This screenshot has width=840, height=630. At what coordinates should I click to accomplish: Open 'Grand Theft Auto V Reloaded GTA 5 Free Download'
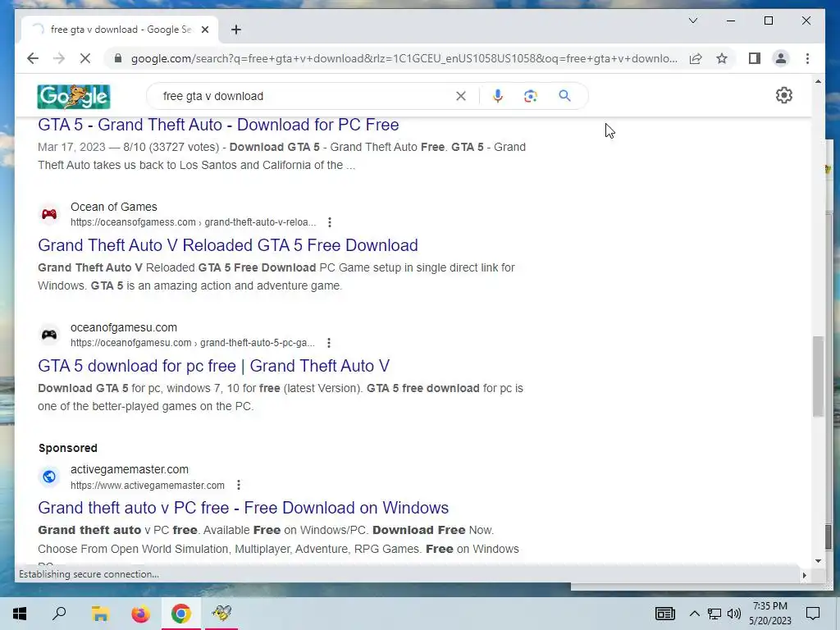coord(228,244)
